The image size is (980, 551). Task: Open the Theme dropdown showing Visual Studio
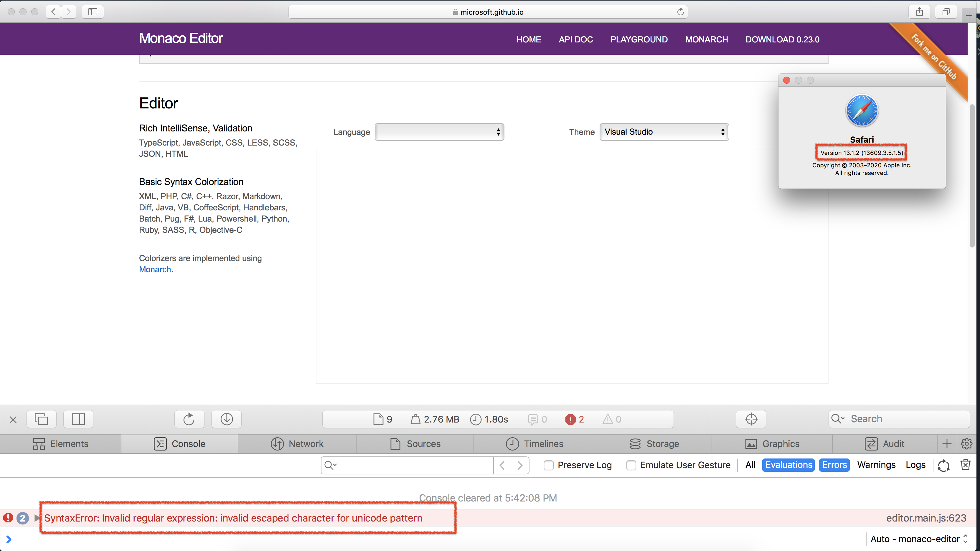point(664,132)
